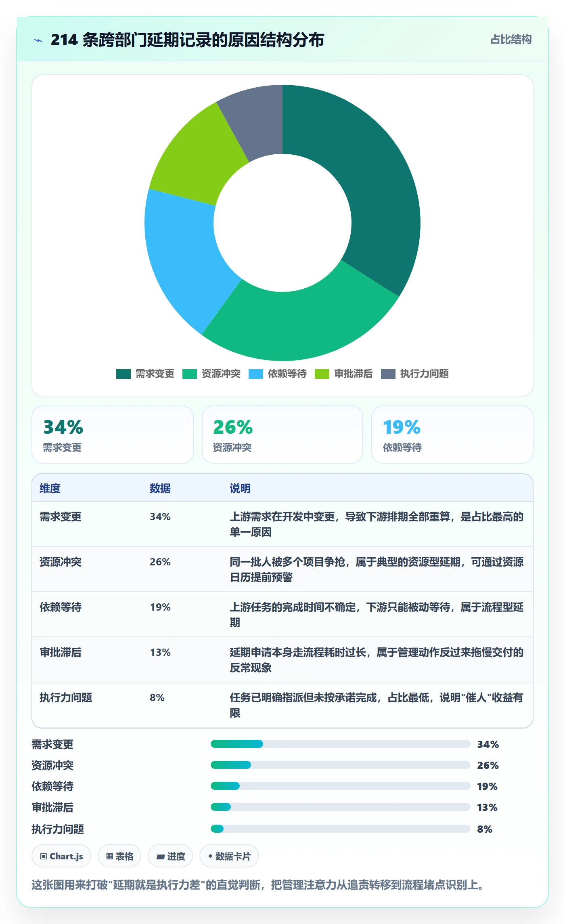The image size is (565, 924).
Task: Click the 8% value next to bottom progress bar
Action: pos(485,829)
